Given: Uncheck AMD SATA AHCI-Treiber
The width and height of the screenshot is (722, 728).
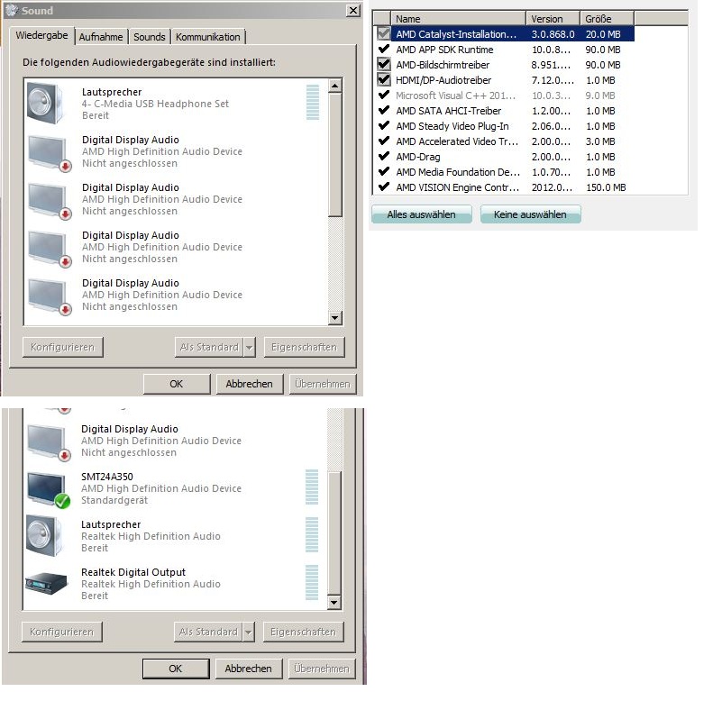Looking at the screenshot, I should 384,110.
